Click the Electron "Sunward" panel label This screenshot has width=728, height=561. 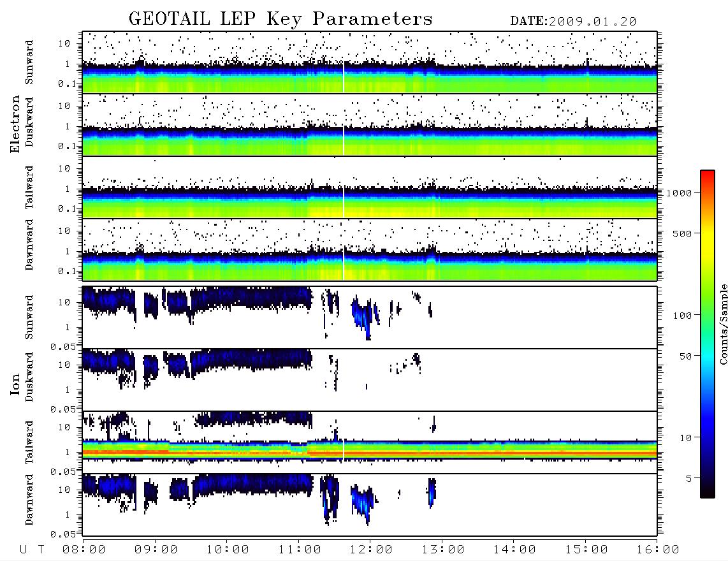click(29, 62)
